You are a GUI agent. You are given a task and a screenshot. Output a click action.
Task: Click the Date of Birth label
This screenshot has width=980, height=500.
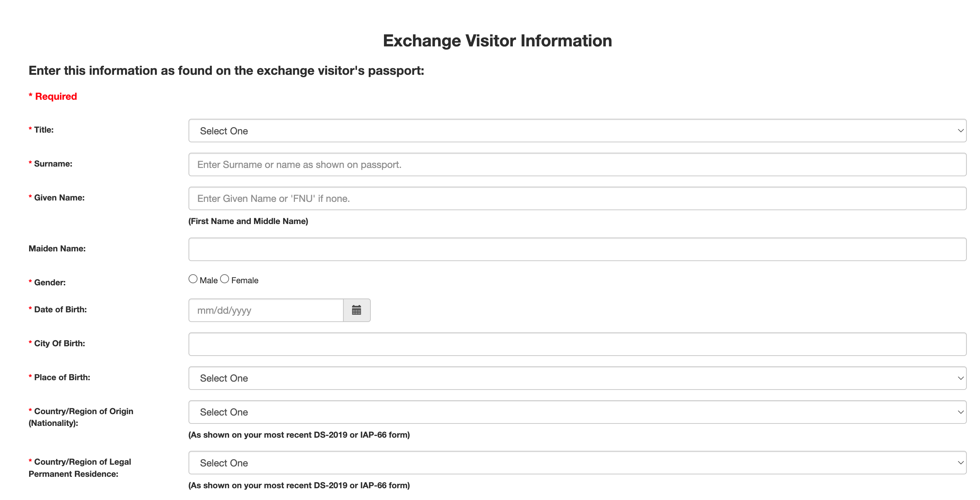60,310
